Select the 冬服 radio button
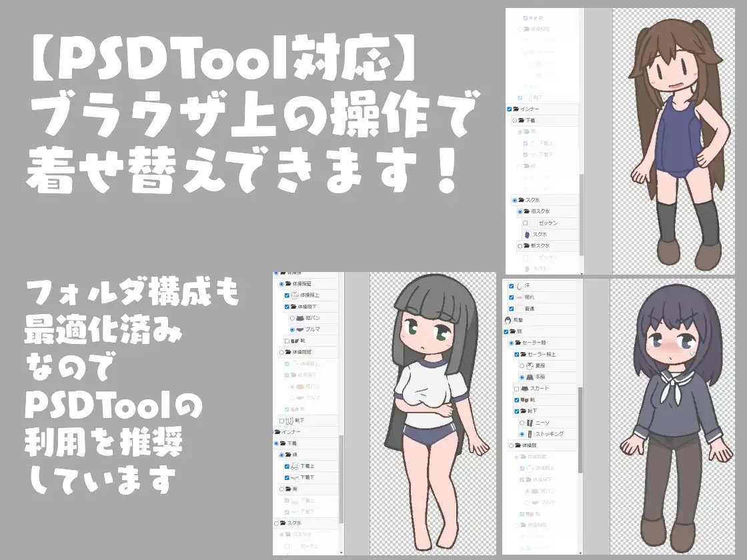 (x=522, y=377)
